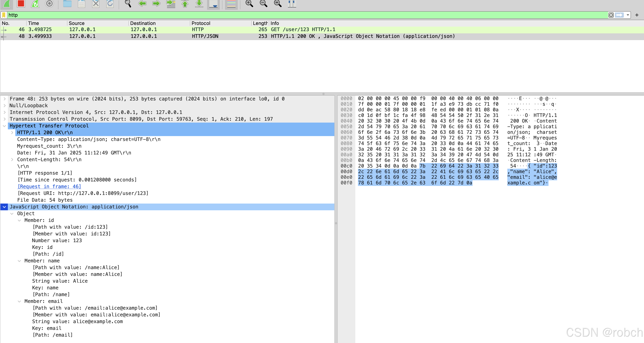Viewport: 644px width, 343px height.
Task: Go forward in packet history
Action: point(157,4)
